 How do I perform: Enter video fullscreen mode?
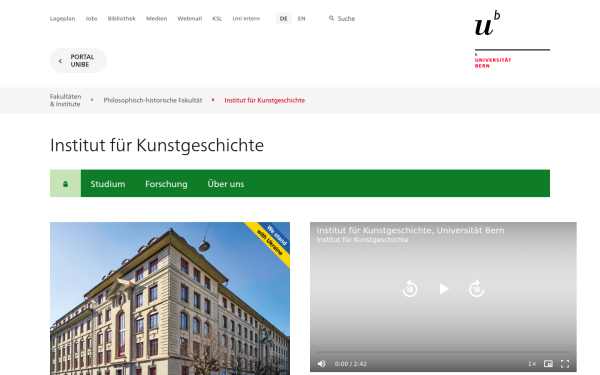coord(565,364)
